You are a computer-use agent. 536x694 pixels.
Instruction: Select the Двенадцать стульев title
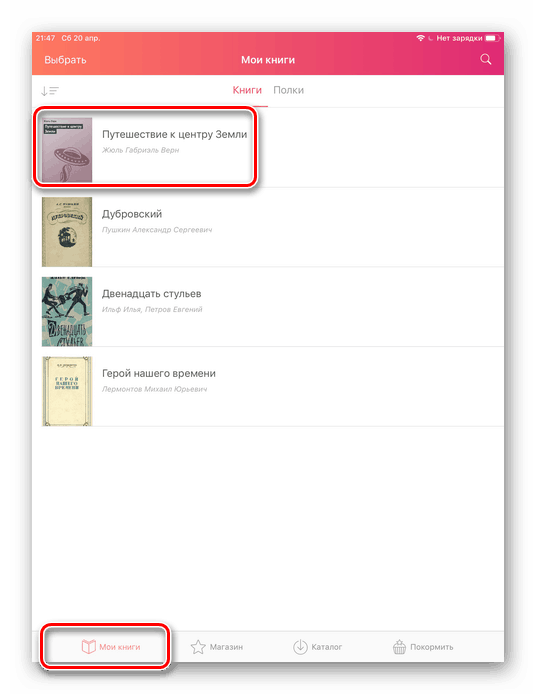click(x=151, y=294)
